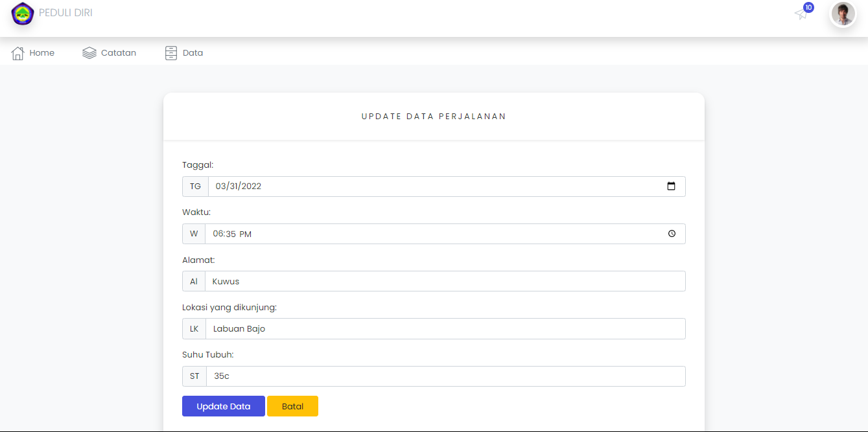Switch to the Catatan section

click(117, 52)
